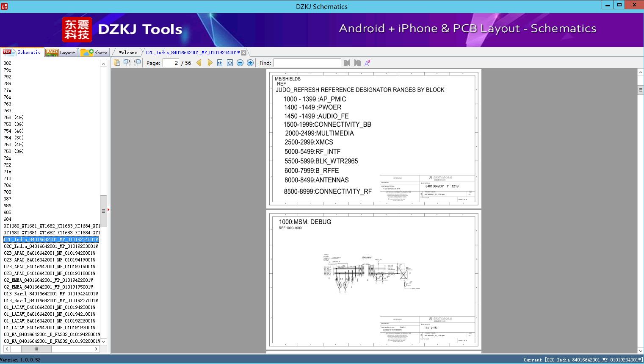This screenshot has height=364, width=644.
Task: Switch to the Layout tab
Action: pos(61,52)
